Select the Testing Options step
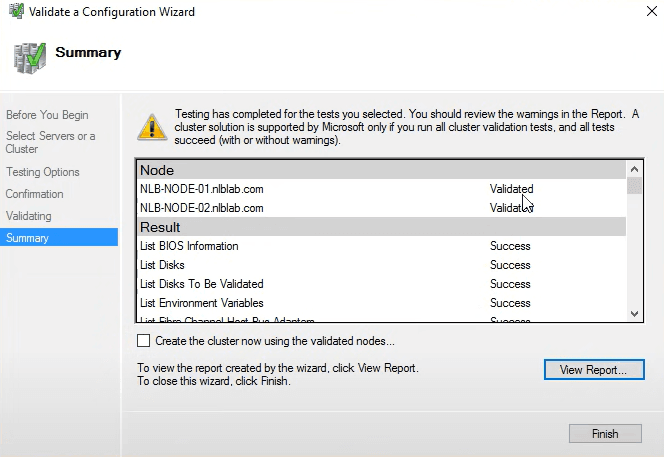 [43, 172]
